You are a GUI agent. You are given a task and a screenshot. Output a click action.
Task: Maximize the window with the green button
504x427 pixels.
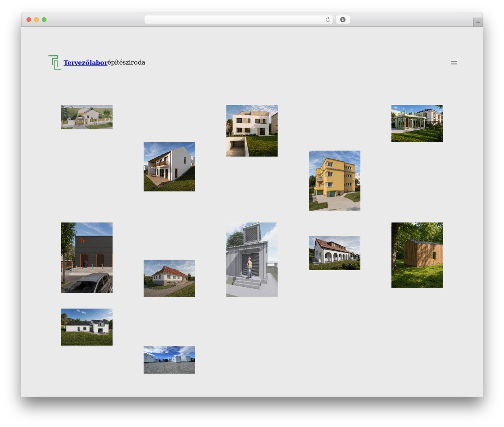pos(44,20)
